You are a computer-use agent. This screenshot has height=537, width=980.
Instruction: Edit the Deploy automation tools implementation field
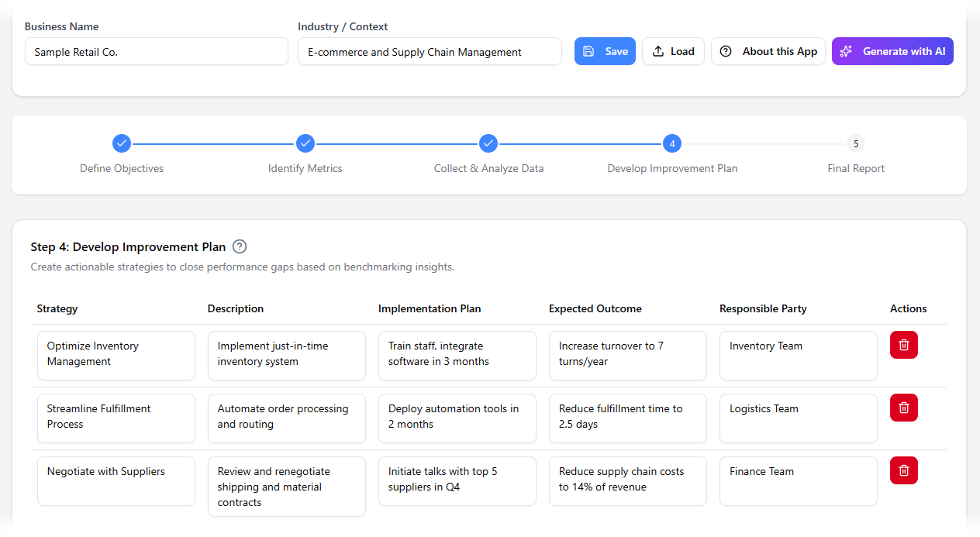457,418
